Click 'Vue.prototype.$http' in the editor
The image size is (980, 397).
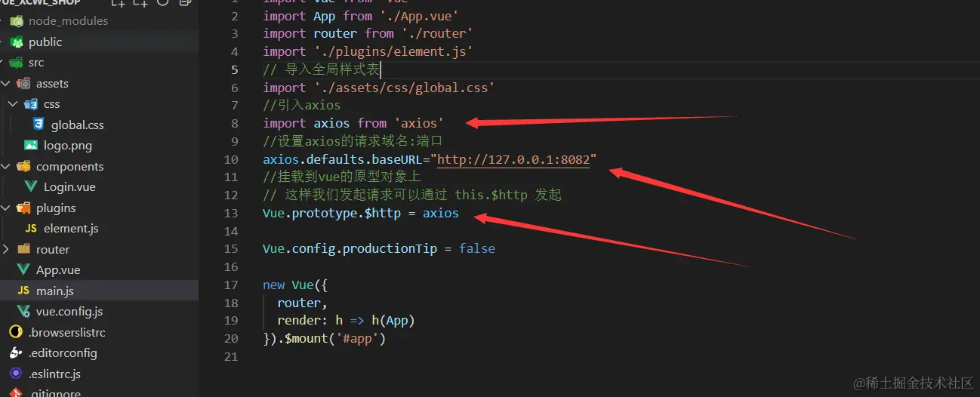click(331, 213)
